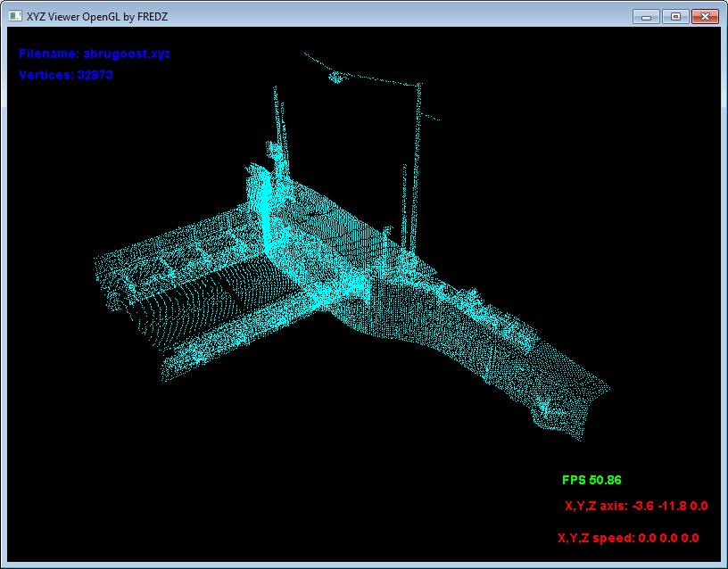Click the red 'X,Y,Z speed' readout
This screenshot has width=728, height=569.
click(628, 538)
